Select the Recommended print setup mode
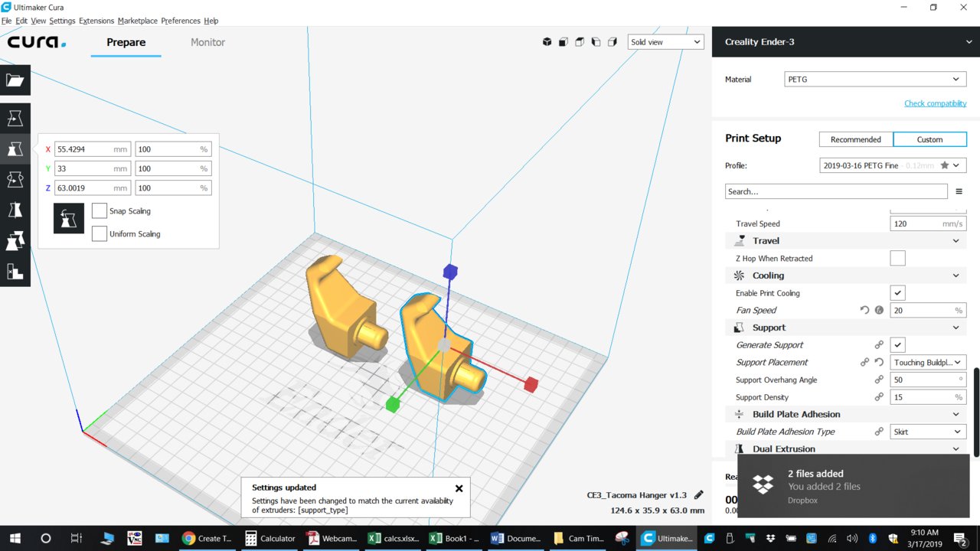This screenshot has width=980, height=551. [x=856, y=139]
